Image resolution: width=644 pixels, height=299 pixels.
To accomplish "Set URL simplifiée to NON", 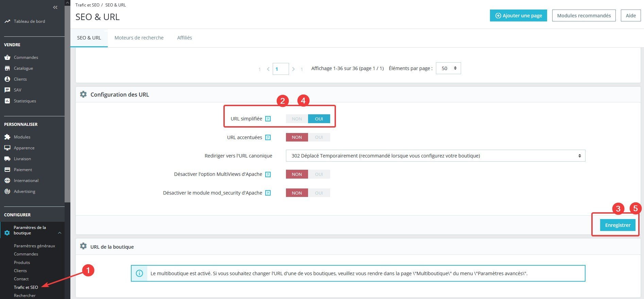I will (x=297, y=119).
